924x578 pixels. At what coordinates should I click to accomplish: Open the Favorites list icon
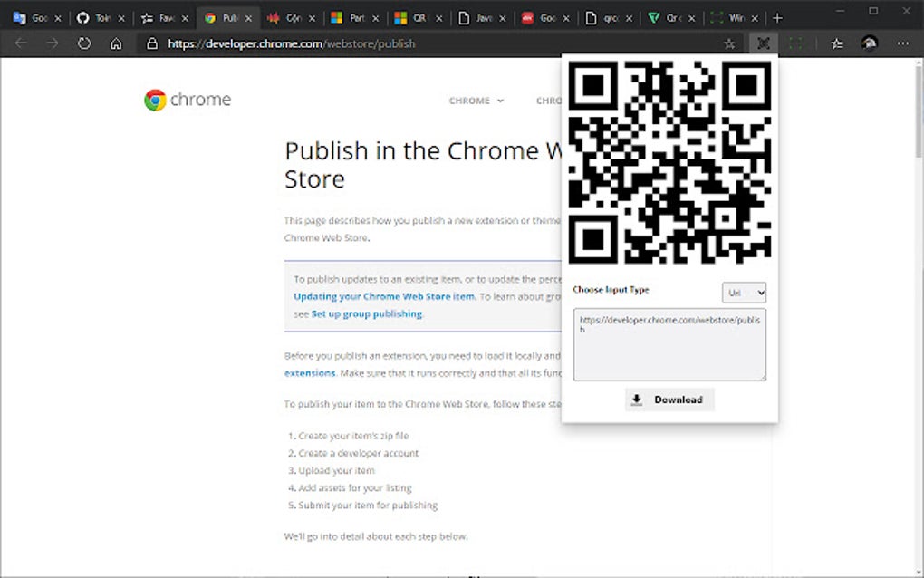click(837, 43)
